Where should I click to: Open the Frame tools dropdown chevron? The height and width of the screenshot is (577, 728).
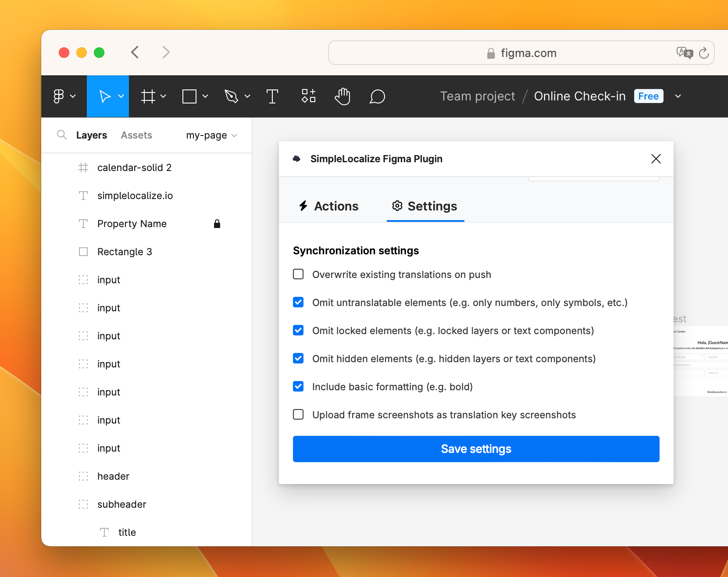tap(163, 96)
